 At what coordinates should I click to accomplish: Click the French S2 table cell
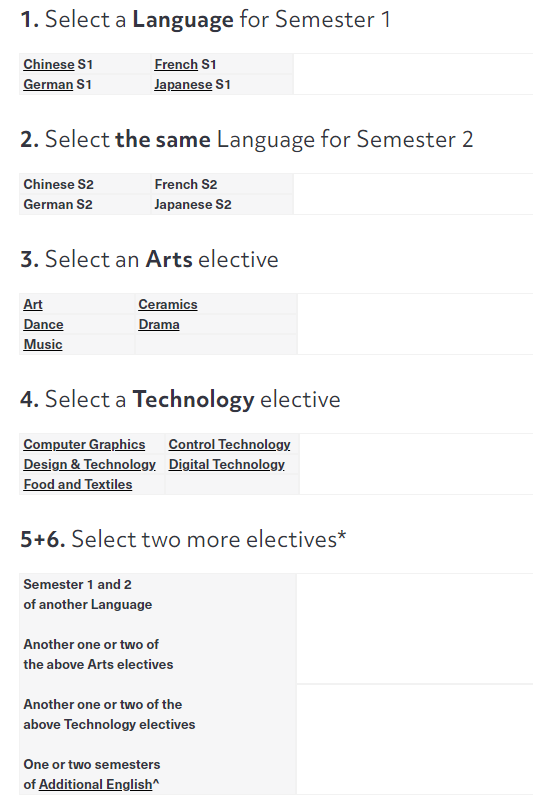222,184
